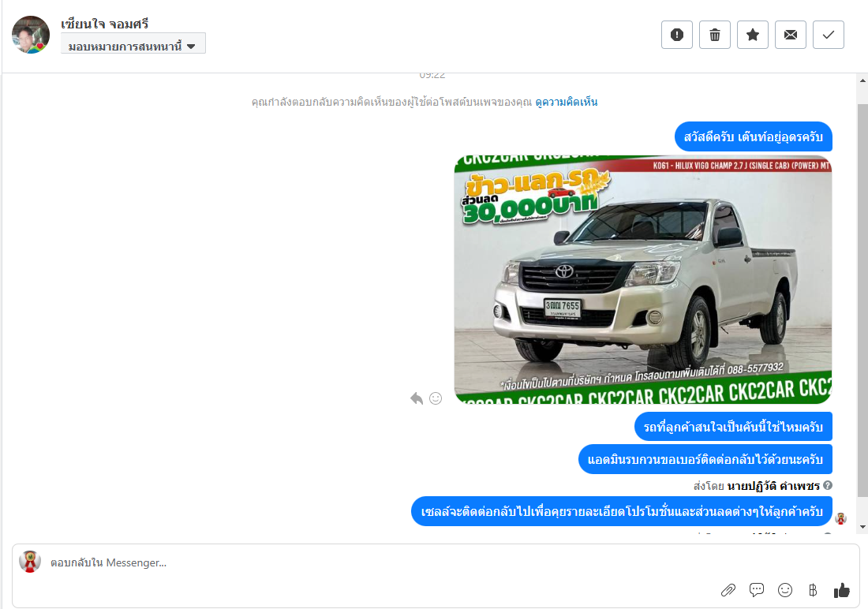868x609 pixels.
Task: Open customer profile picture of เซียนใจ จอมศรี
Action: [x=31, y=35]
